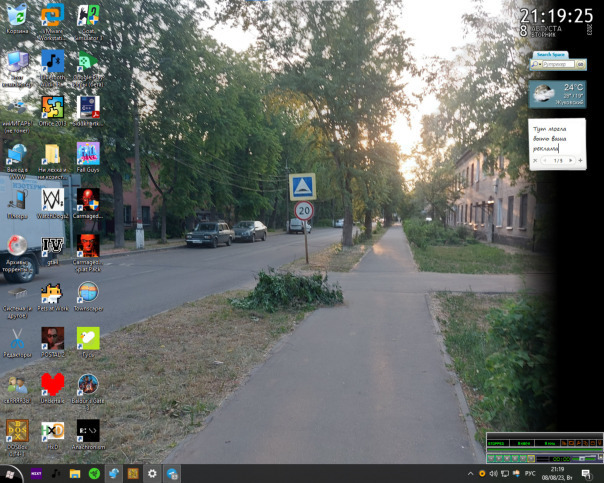This screenshot has width=604, height=483.
Task: Switch the РУС input language indicator
Action: click(x=530, y=474)
